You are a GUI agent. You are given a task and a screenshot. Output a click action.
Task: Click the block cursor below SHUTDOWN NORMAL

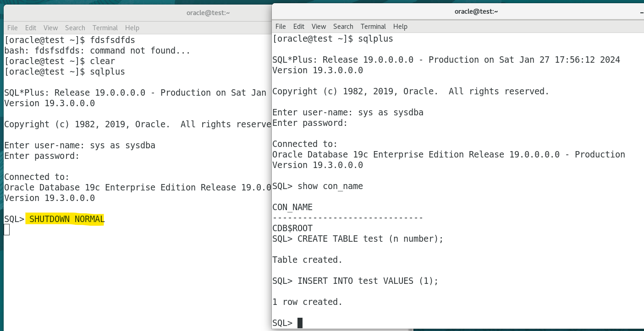(x=6, y=230)
